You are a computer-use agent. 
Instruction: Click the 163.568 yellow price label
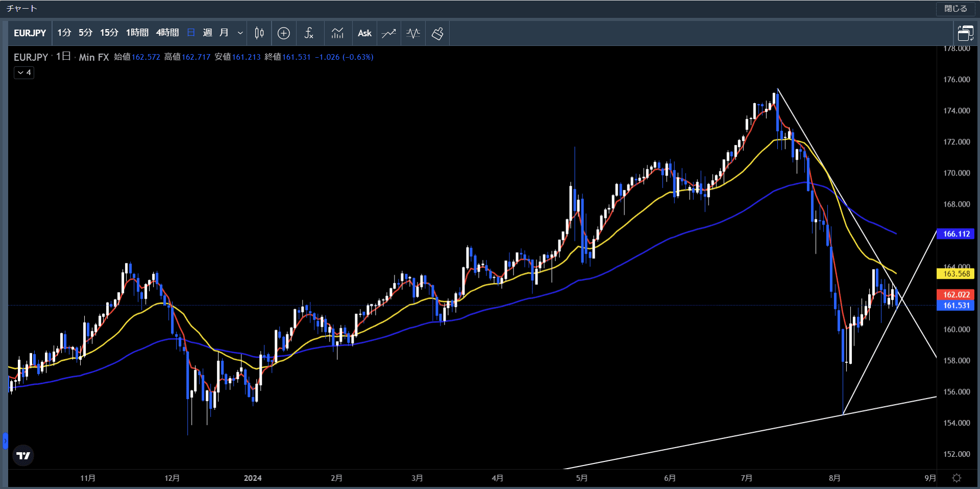pos(956,274)
